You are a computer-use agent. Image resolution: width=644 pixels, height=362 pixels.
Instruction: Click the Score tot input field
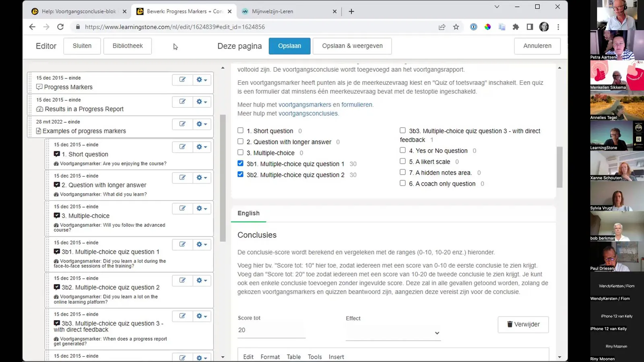click(x=271, y=330)
